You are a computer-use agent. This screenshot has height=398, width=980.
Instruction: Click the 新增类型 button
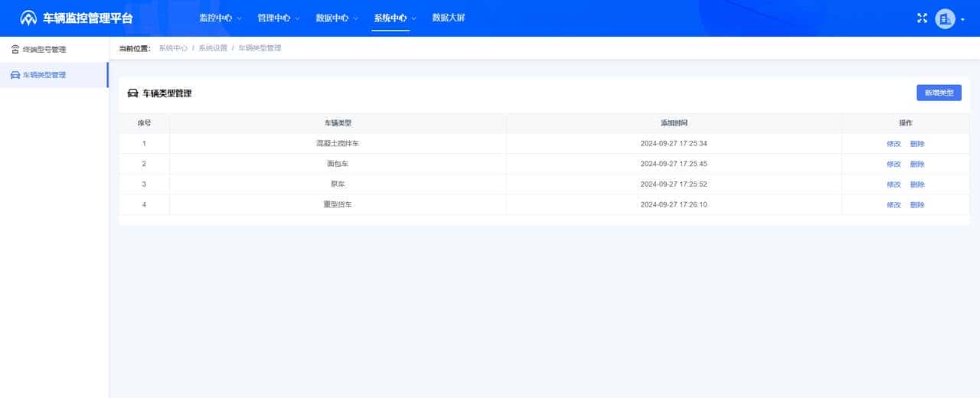939,93
